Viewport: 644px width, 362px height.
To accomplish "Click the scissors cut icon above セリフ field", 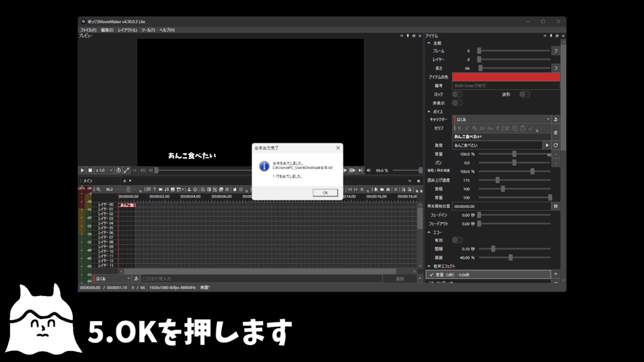I will pos(507,128).
